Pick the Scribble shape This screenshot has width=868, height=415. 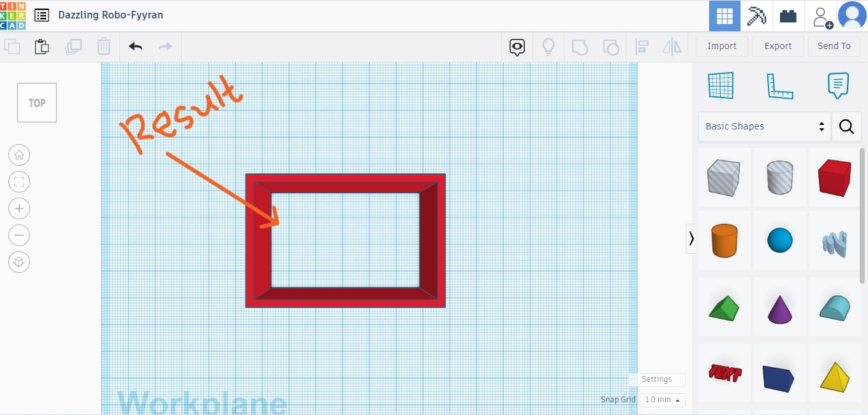(835, 241)
